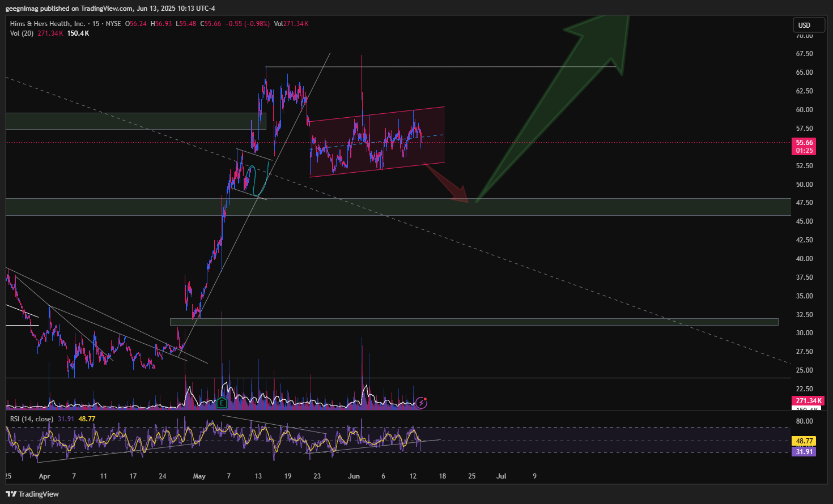Click the pink lightning bolt icon
This screenshot has height=504, width=833.
(422, 403)
